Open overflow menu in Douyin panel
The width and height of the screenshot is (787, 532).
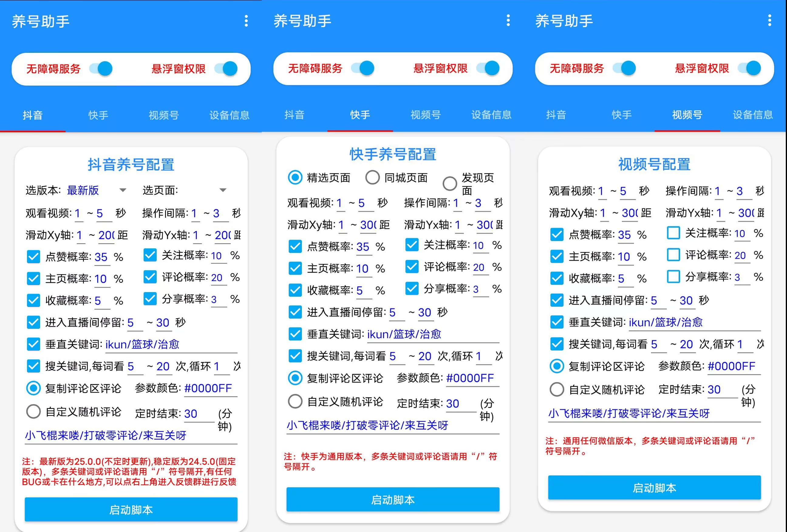246,21
